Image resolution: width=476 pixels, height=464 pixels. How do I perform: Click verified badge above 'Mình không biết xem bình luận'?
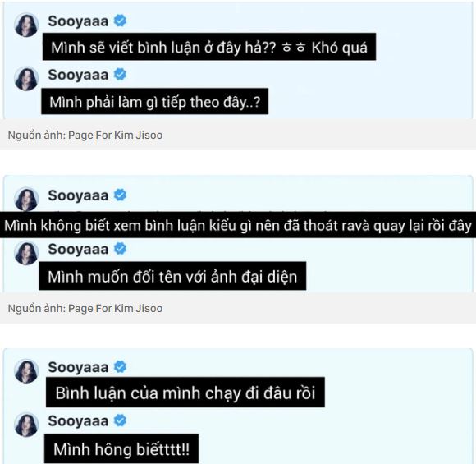(x=120, y=195)
